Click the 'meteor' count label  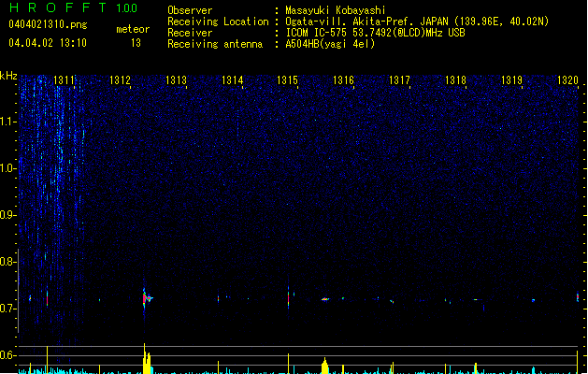pyautogui.click(x=133, y=29)
